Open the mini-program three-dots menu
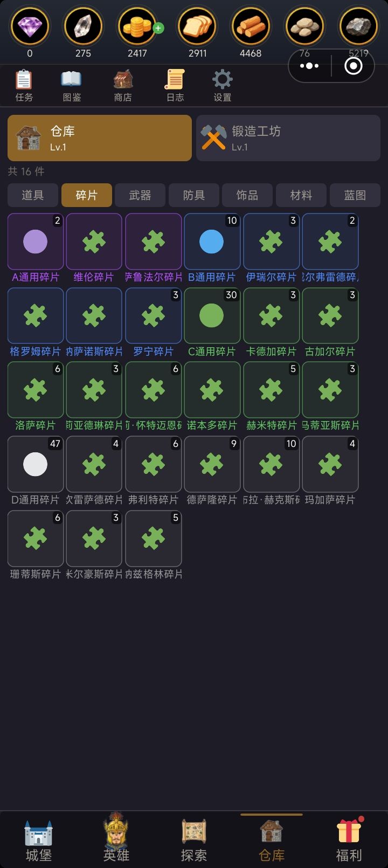The image size is (388, 868). pos(309,66)
